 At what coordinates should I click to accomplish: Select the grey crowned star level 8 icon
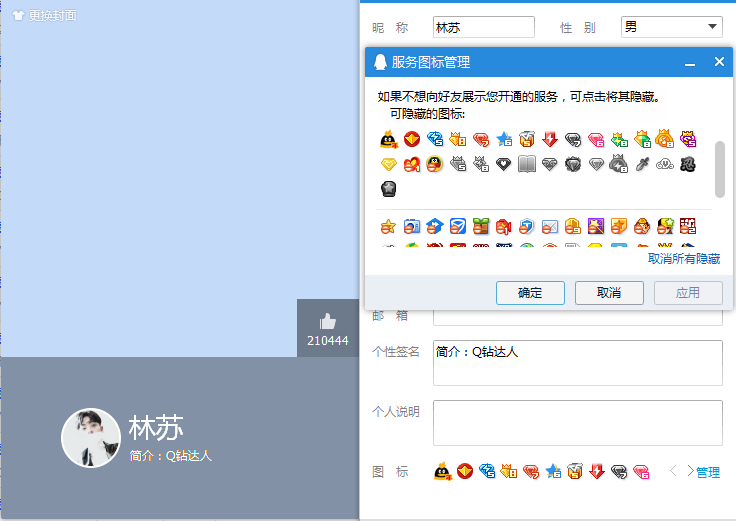click(481, 164)
